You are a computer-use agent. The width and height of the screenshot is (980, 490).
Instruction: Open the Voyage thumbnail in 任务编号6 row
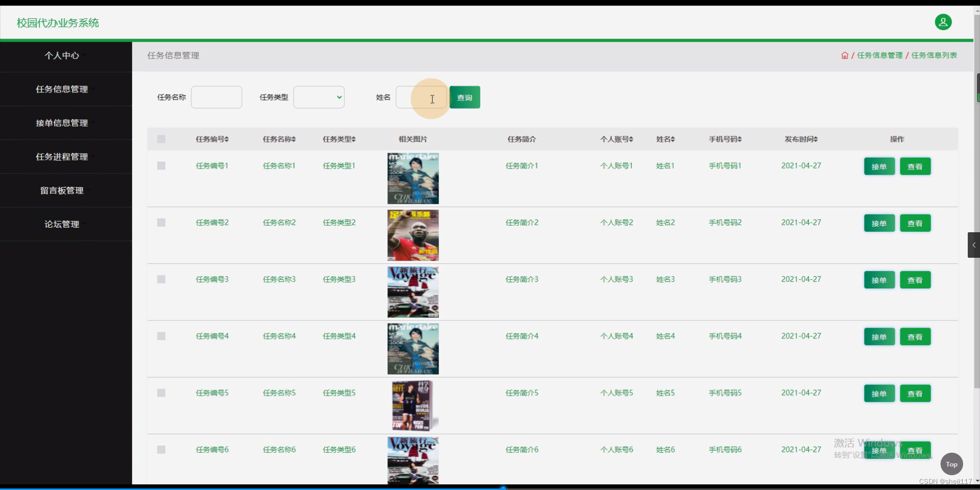(413, 460)
